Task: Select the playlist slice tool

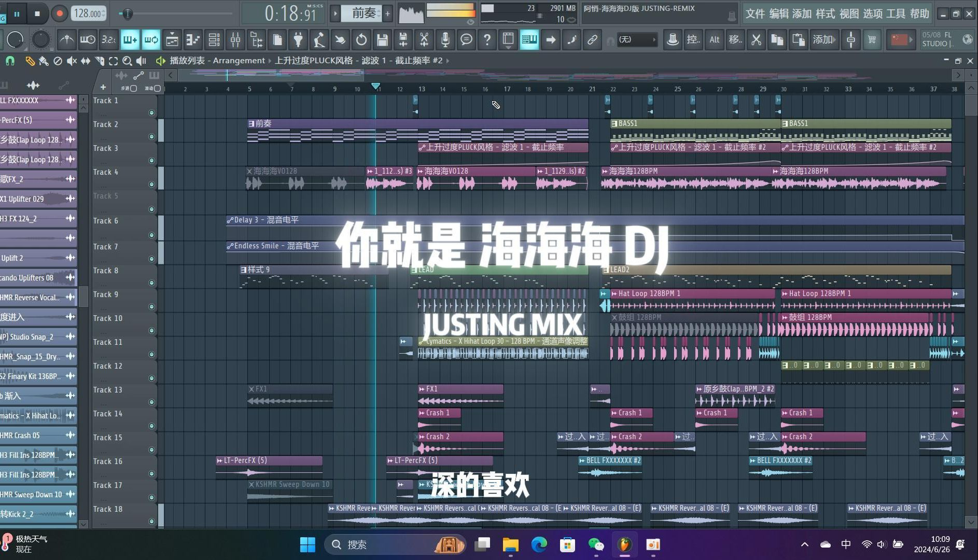Action: (x=100, y=61)
